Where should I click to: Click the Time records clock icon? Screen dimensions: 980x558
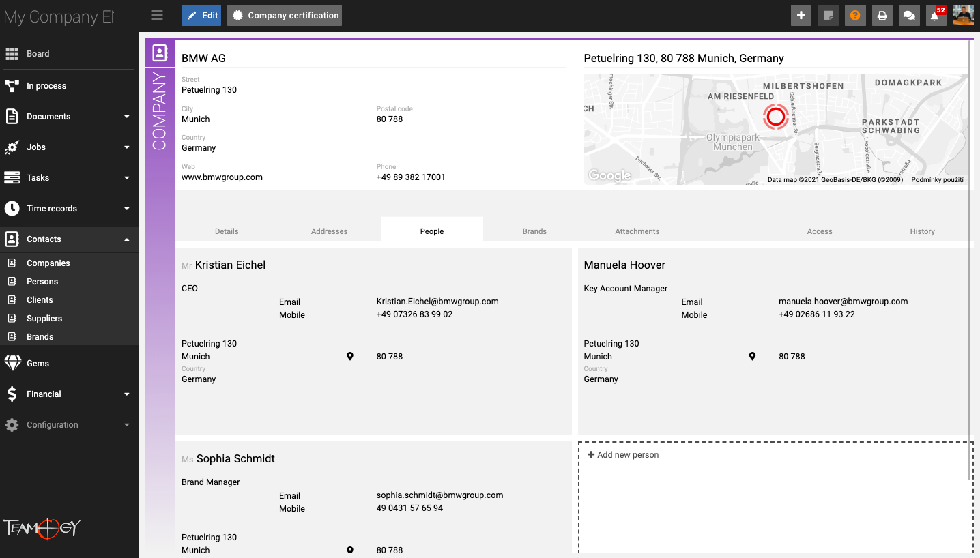coord(12,209)
